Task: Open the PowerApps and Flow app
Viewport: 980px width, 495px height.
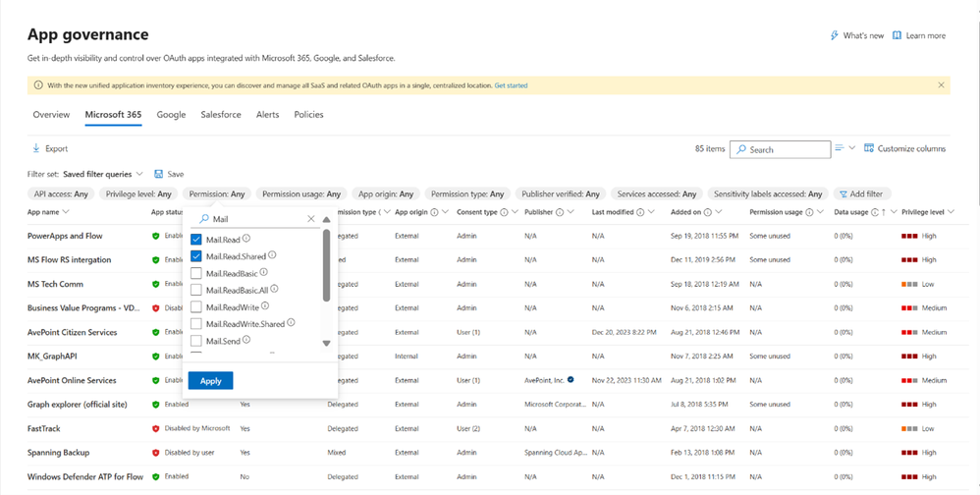Action: point(65,236)
